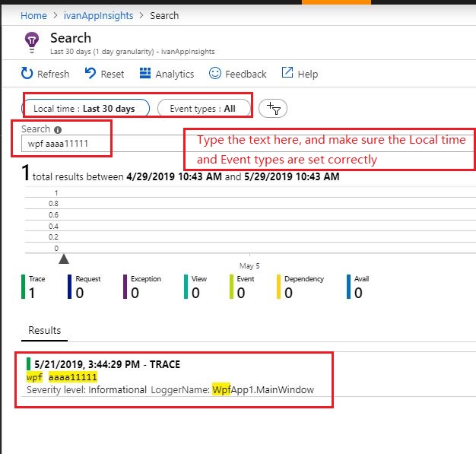The height and width of the screenshot is (454, 476).
Task: Filter by Exception count tile
Action: [142, 287]
